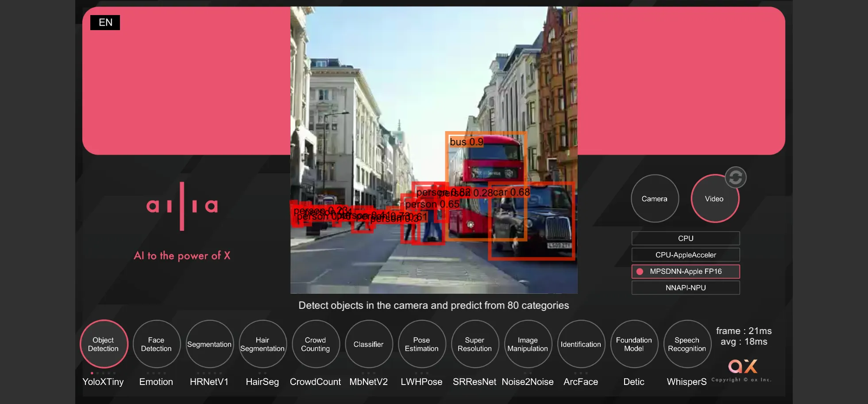Select Video as the input source
This screenshot has width=868, height=404.
[714, 199]
